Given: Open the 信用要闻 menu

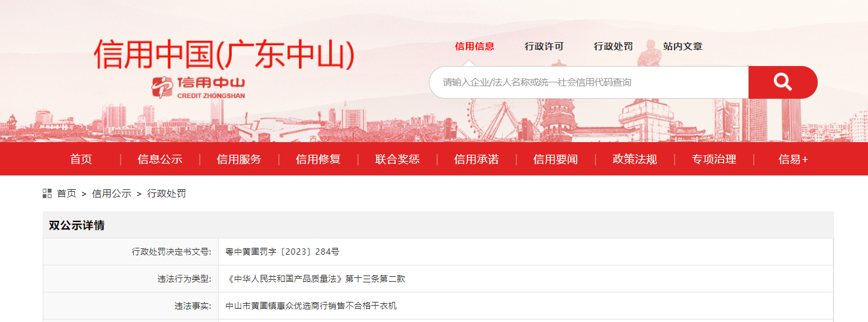Looking at the screenshot, I should [556, 159].
